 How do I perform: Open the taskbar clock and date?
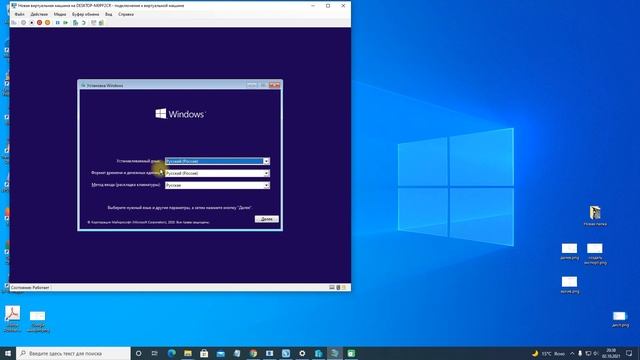pos(611,353)
